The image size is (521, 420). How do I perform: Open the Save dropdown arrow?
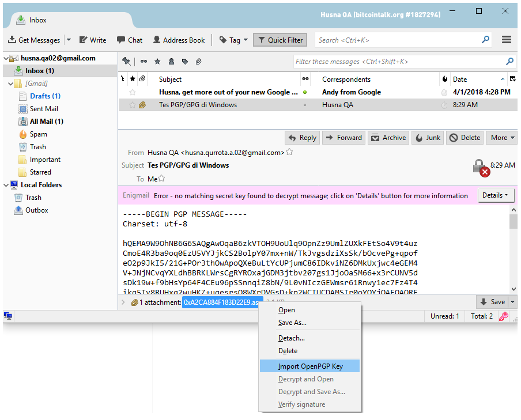513,302
